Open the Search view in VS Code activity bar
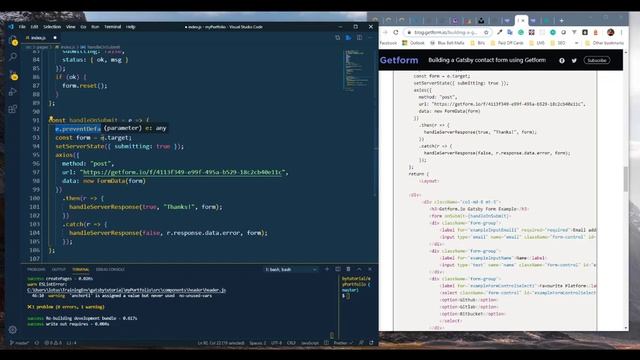Viewport: 640px width, 360px height. [x=13, y=57]
